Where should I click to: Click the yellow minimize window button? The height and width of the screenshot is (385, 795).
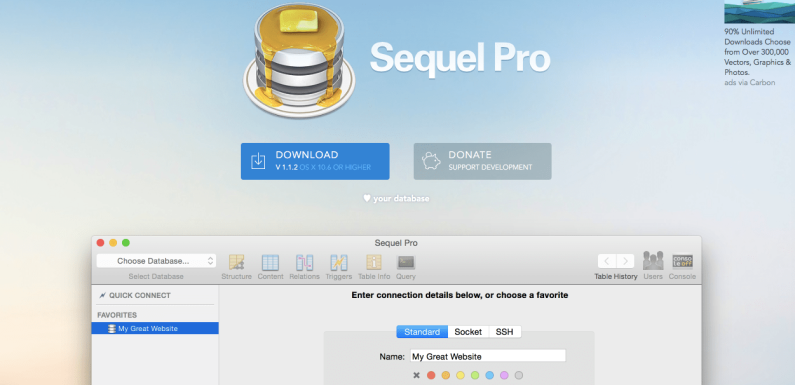point(113,243)
